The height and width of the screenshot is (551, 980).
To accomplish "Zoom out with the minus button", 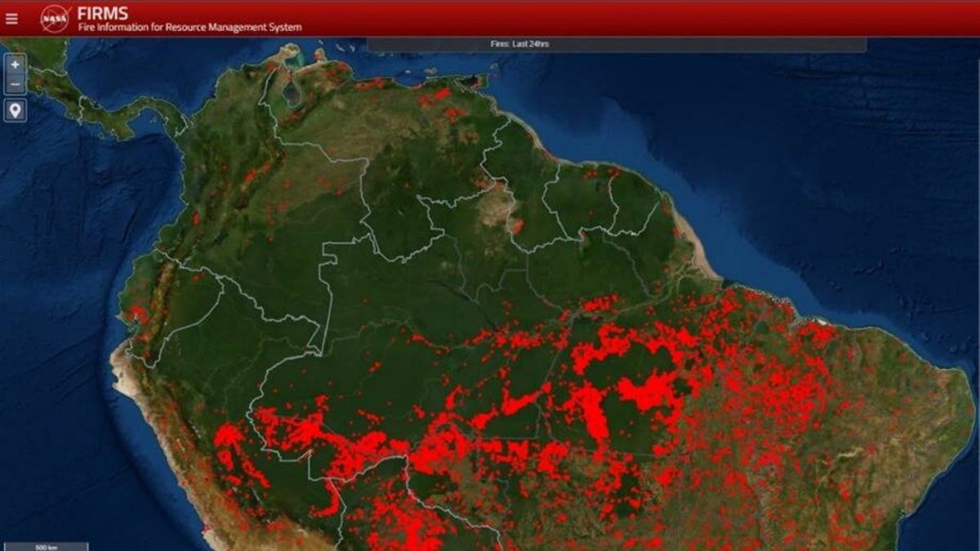I will coord(16,83).
